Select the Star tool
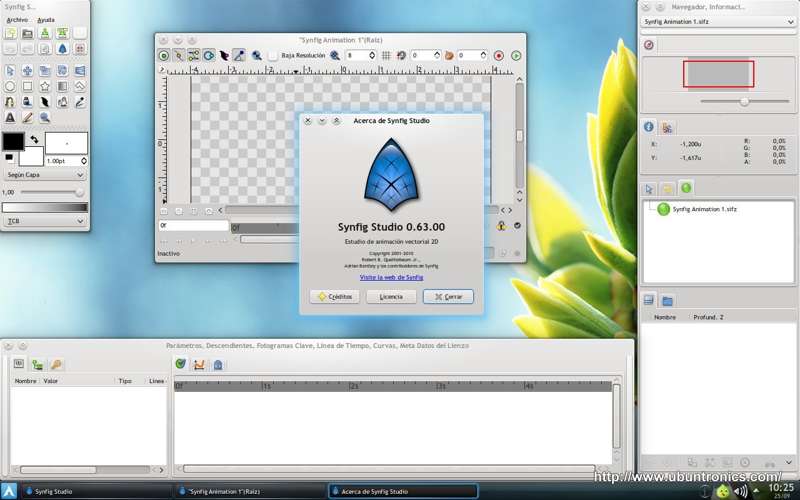Viewport: 800px width, 500px height. 45,86
